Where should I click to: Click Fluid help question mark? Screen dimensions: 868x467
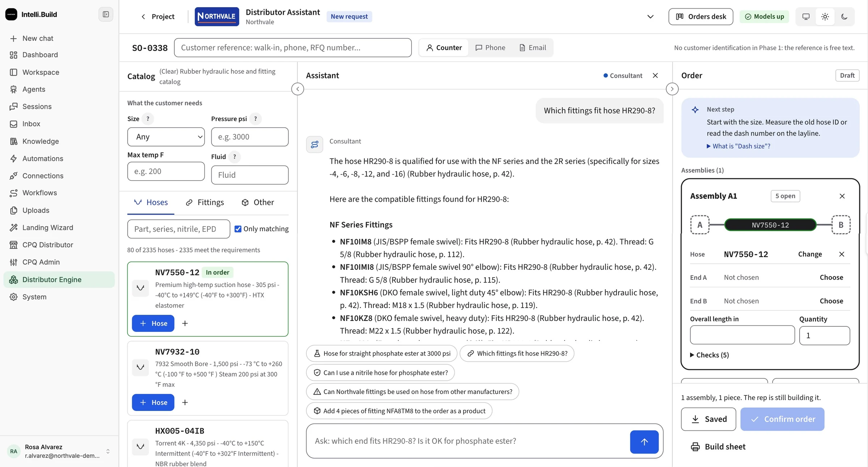(x=234, y=157)
